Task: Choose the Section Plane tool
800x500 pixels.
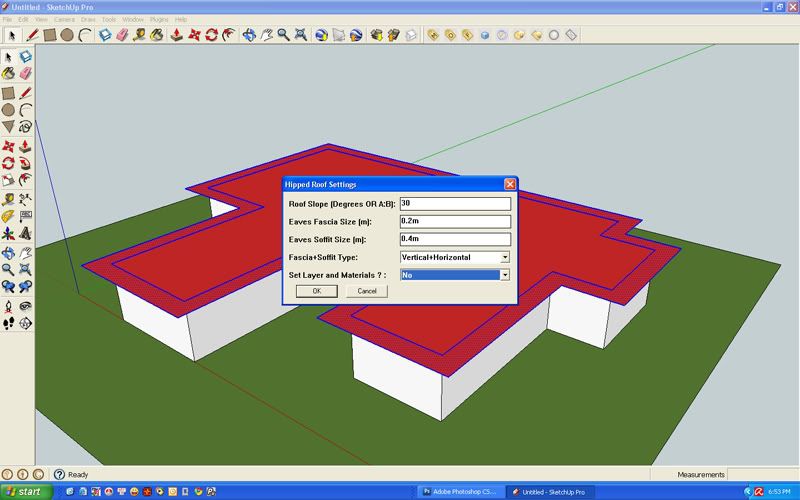Action: pos(25,323)
